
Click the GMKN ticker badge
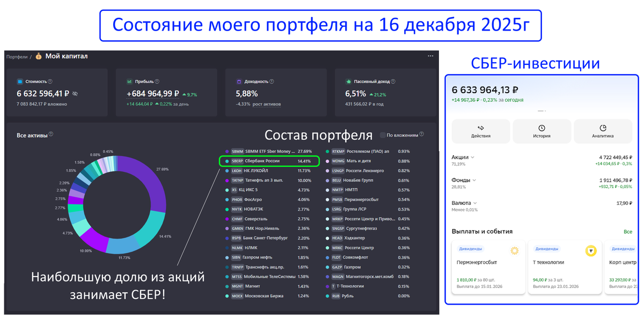[237, 228]
